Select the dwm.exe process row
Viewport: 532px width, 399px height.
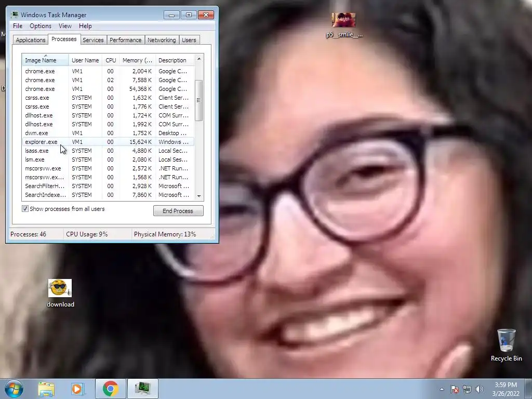108,133
